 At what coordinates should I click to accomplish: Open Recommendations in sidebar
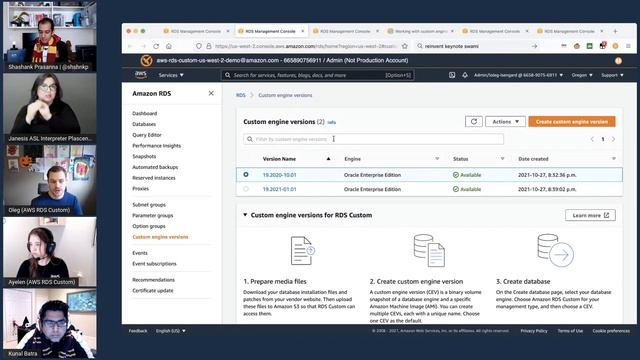coord(153,280)
